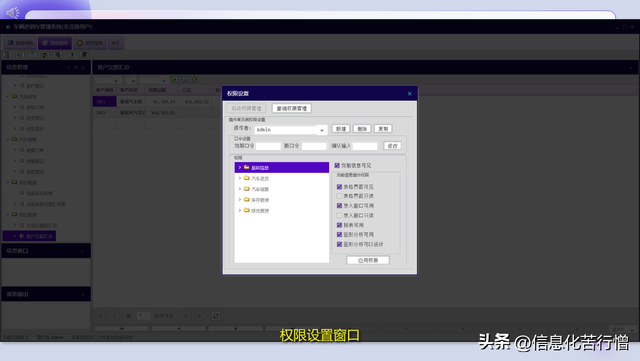Collapse 库存管理 folder in main window sidebar
This screenshot has height=361, width=640.
click(7, 182)
